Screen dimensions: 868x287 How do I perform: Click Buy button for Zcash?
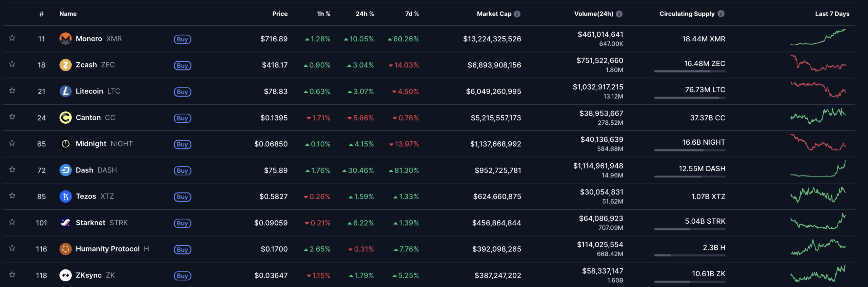click(x=182, y=66)
